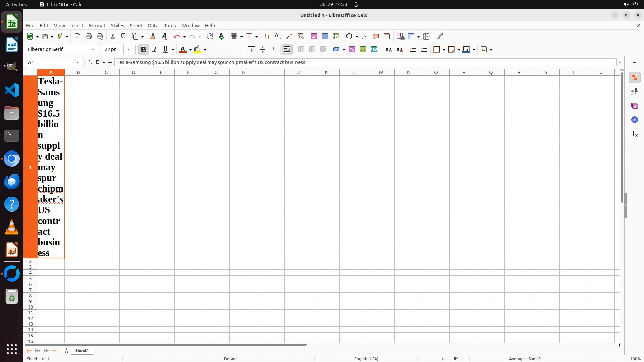
Task: Select the Sheet1 tab
Action: click(x=82, y=350)
